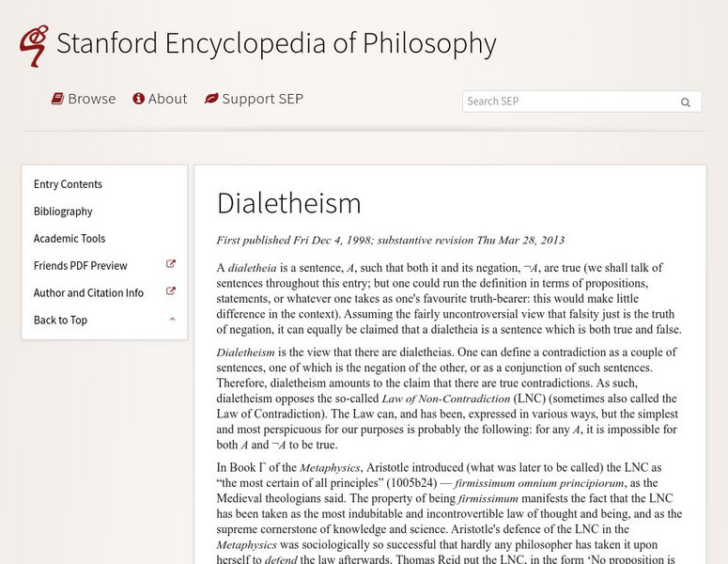Click the 'In Book Γ of the' text
Screen dimensions: 728x564
tap(256, 468)
